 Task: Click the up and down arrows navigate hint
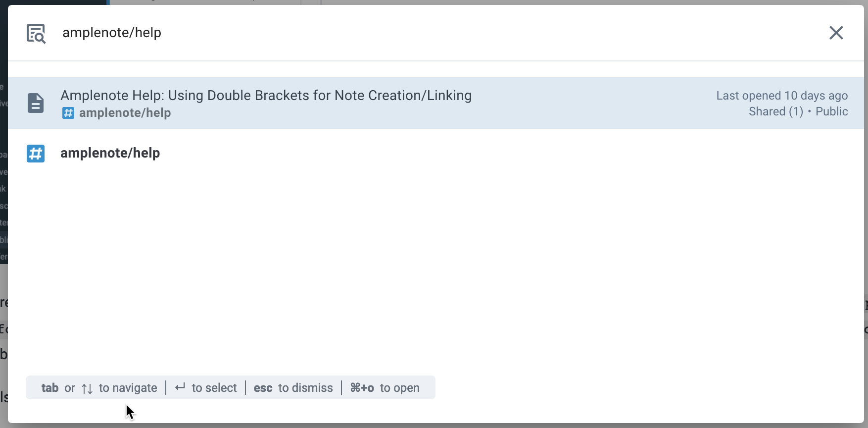pyautogui.click(x=87, y=388)
